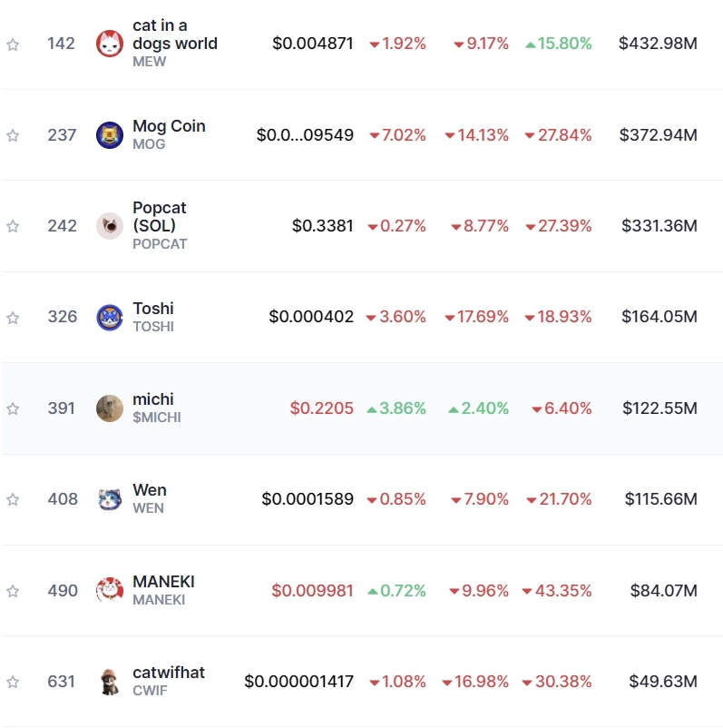The height and width of the screenshot is (728, 723).
Task: Toggle the michi watchlist star
Action: point(13,408)
